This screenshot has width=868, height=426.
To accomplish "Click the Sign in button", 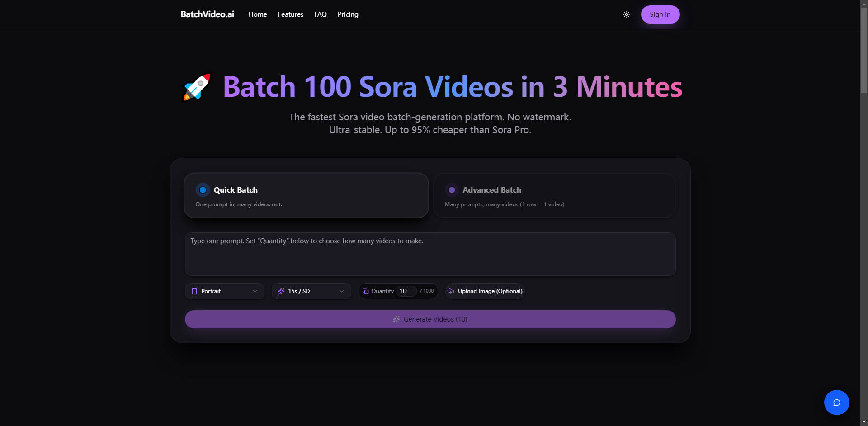I will coord(660,14).
